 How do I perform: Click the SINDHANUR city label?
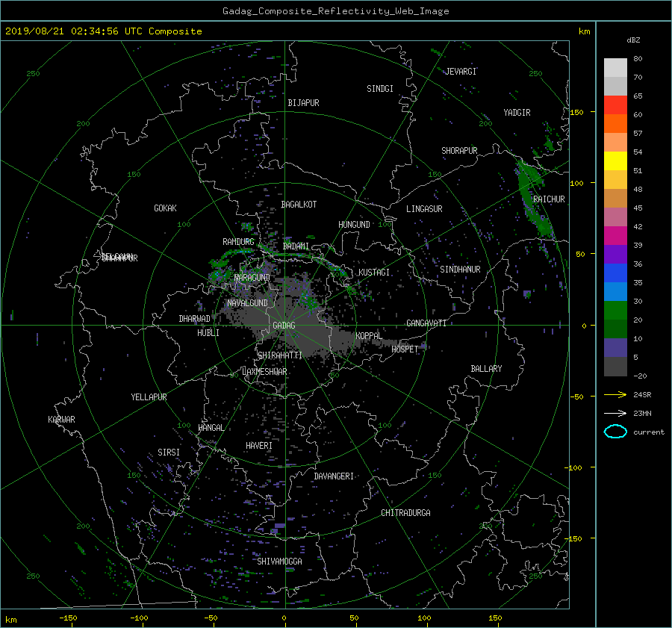(x=460, y=270)
